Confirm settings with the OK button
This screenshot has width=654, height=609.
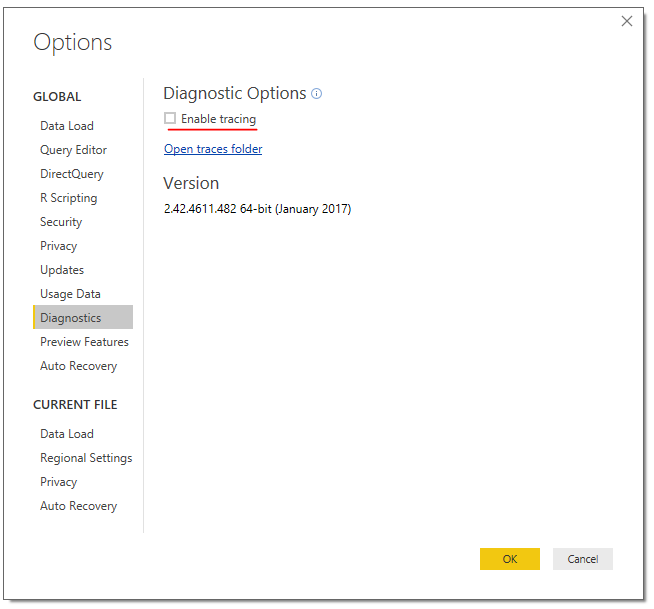tap(510, 559)
